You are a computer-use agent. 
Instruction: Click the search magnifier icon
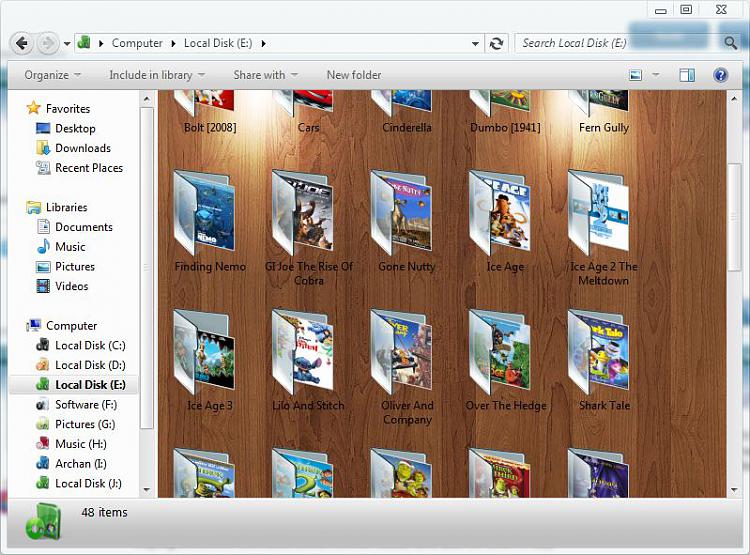730,43
